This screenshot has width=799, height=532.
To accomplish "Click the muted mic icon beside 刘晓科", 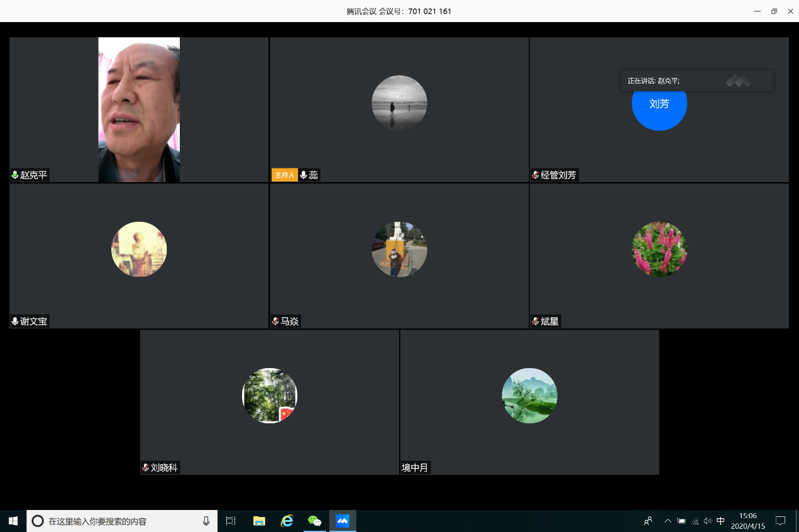I will coord(145,468).
